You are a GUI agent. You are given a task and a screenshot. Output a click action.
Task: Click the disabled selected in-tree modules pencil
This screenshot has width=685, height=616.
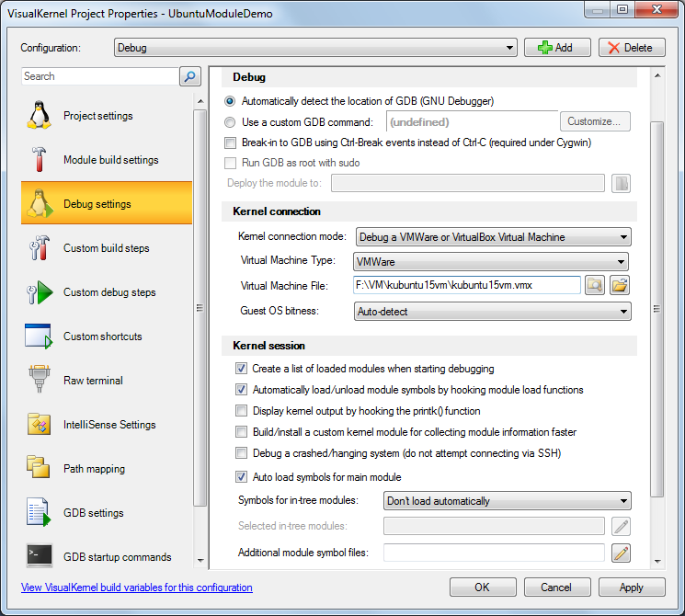[x=621, y=526]
